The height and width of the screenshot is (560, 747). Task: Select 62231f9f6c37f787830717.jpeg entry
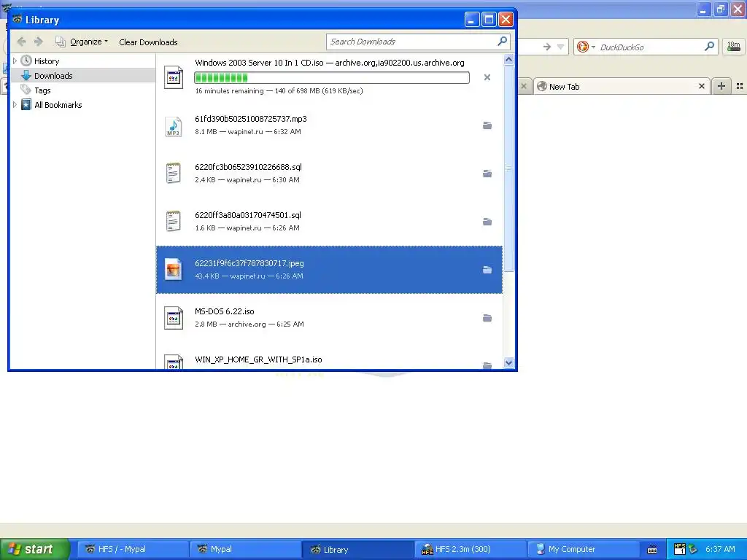[x=329, y=270]
